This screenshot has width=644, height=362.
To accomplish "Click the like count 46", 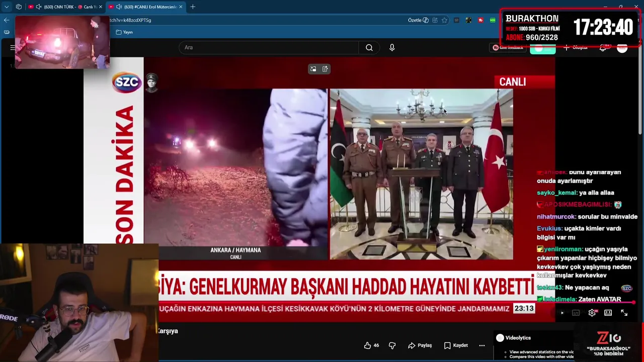I will pos(376,345).
